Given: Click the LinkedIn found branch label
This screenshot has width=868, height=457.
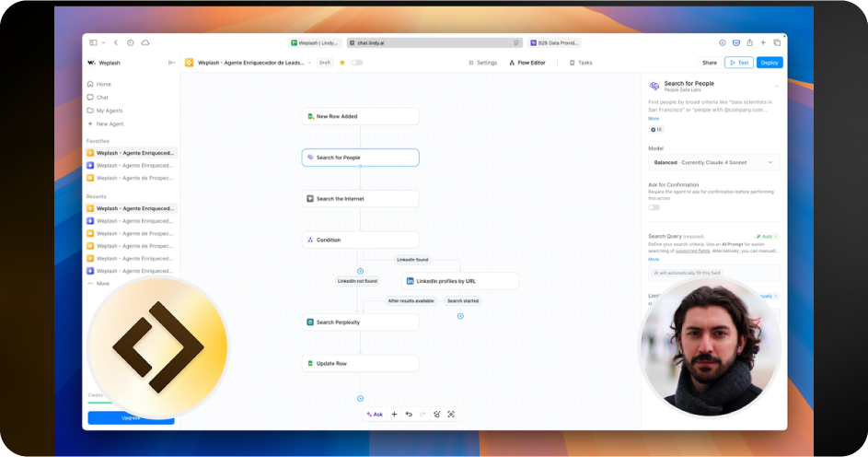Looking at the screenshot, I should pyautogui.click(x=412, y=259).
